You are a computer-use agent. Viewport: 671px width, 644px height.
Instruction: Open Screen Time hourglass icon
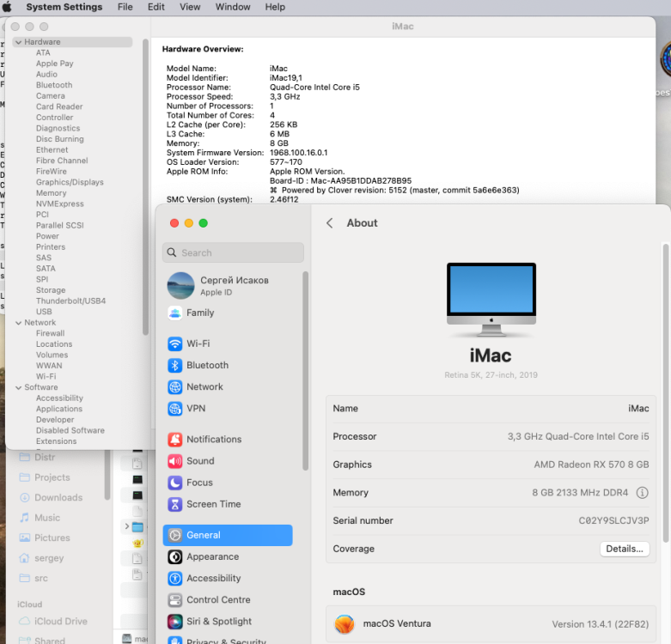point(174,504)
